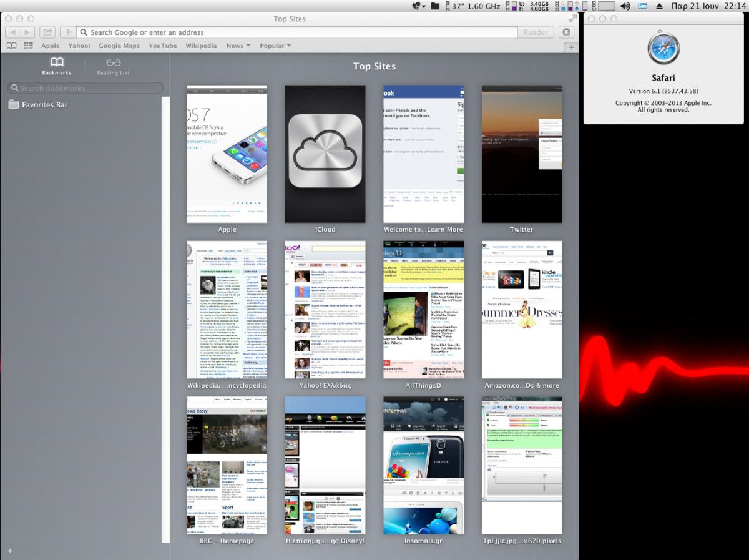
Task: Open the BBC – Homepage thumbnail
Action: coord(227,465)
